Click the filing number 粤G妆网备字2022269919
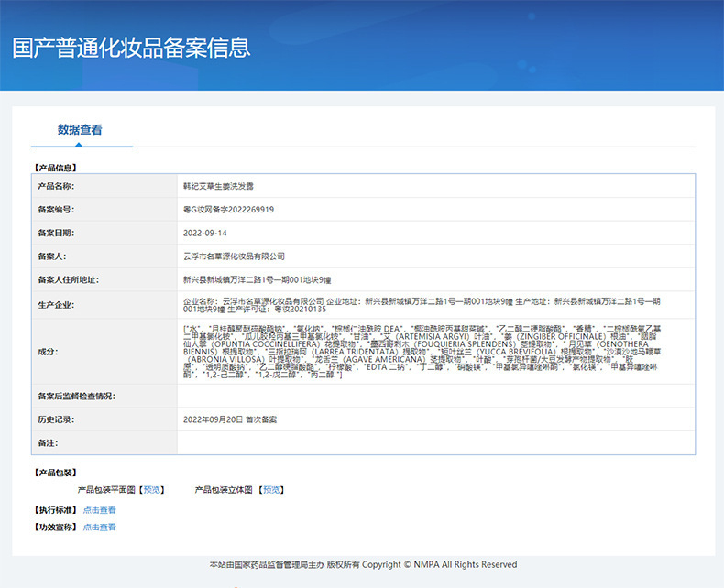The image size is (724, 588). point(228,209)
